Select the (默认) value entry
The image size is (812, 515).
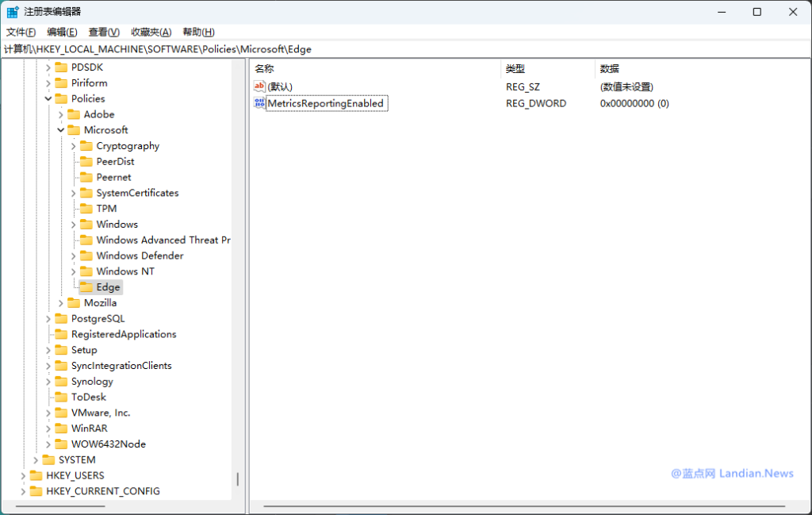point(280,86)
